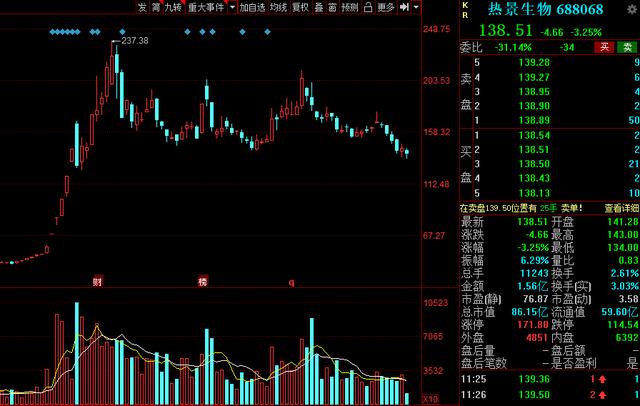This screenshot has height=406, width=640.
Task: Select the 11:26 tick trade row
Action: 550,395
